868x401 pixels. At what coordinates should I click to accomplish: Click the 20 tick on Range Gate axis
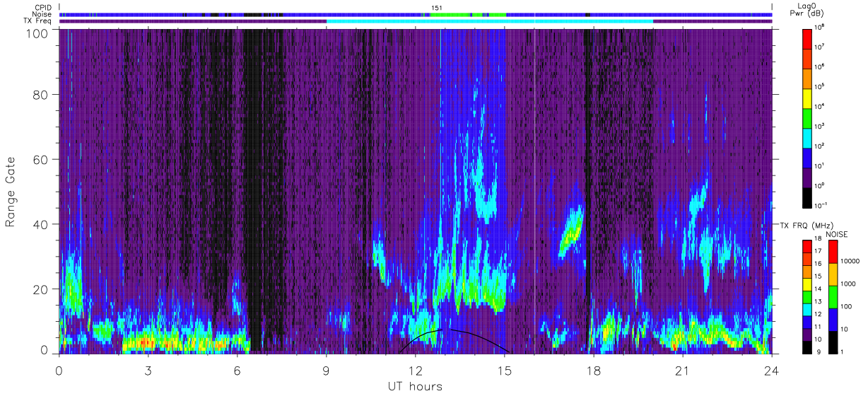[x=40, y=289]
